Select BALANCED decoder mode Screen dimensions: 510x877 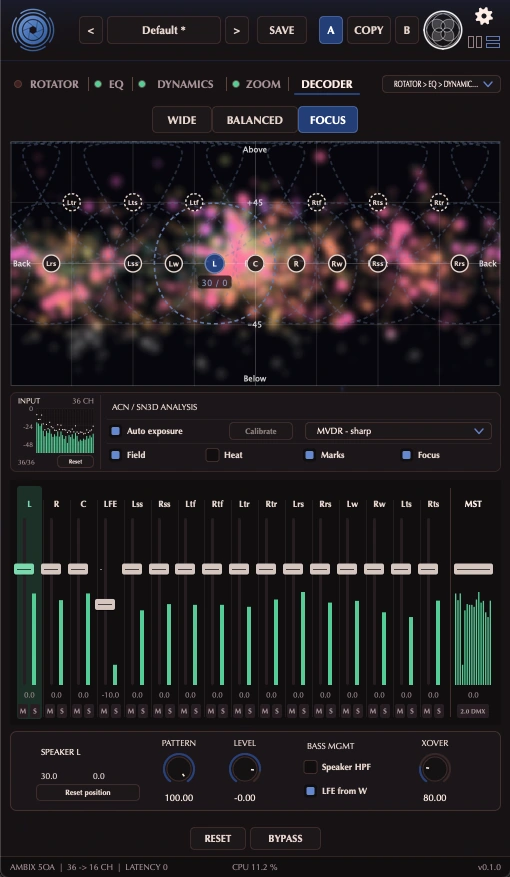(254, 120)
